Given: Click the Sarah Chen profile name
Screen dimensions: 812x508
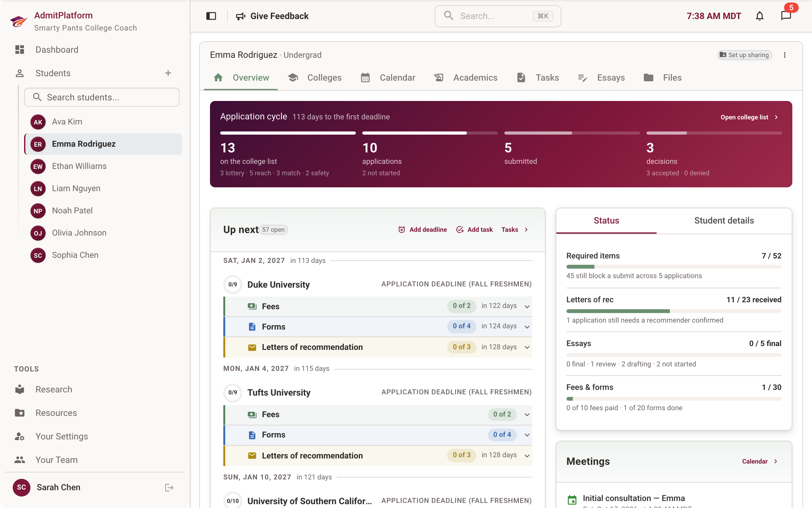Looking at the screenshot, I should pos(58,487).
